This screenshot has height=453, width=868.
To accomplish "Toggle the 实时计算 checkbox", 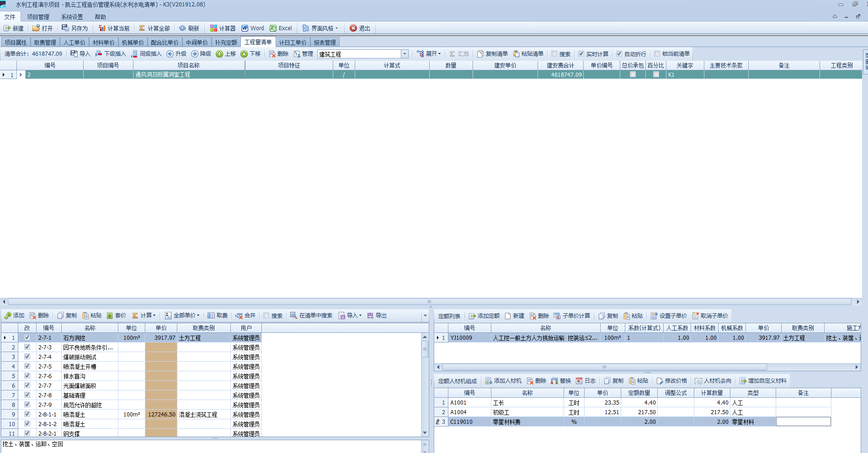I will [581, 54].
